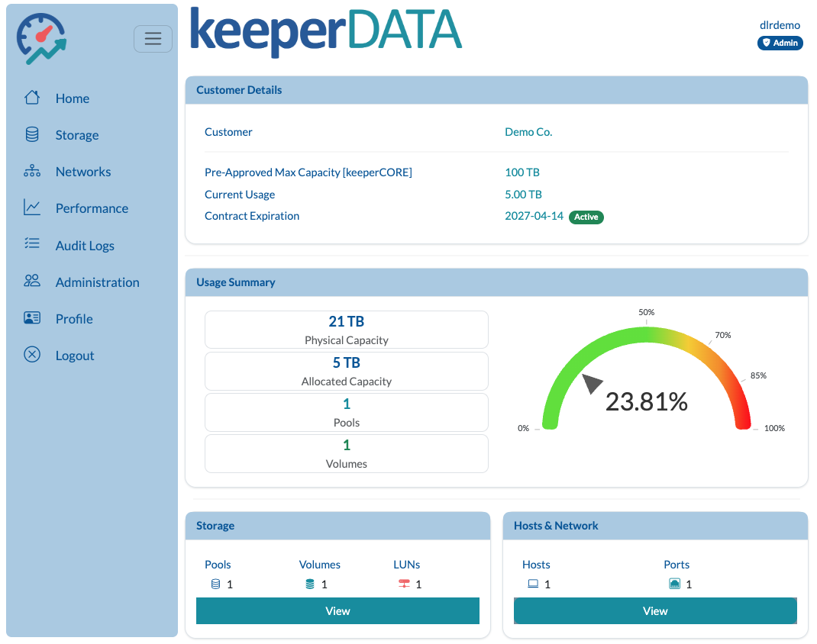Log out via the Logout link
This screenshot has width=817, height=644.
click(x=75, y=356)
